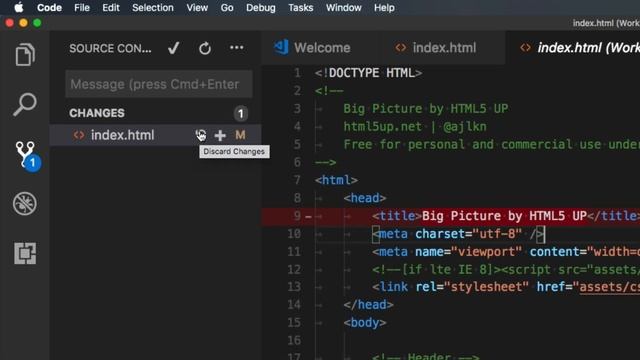
Task: Open the Selection menu
Action: 153,7
